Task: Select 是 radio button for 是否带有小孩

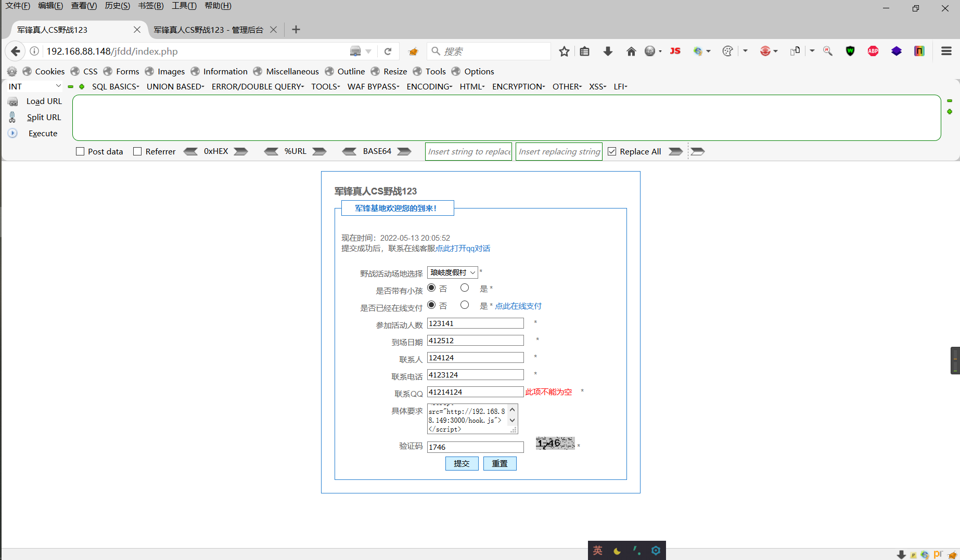Action: (465, 288)
